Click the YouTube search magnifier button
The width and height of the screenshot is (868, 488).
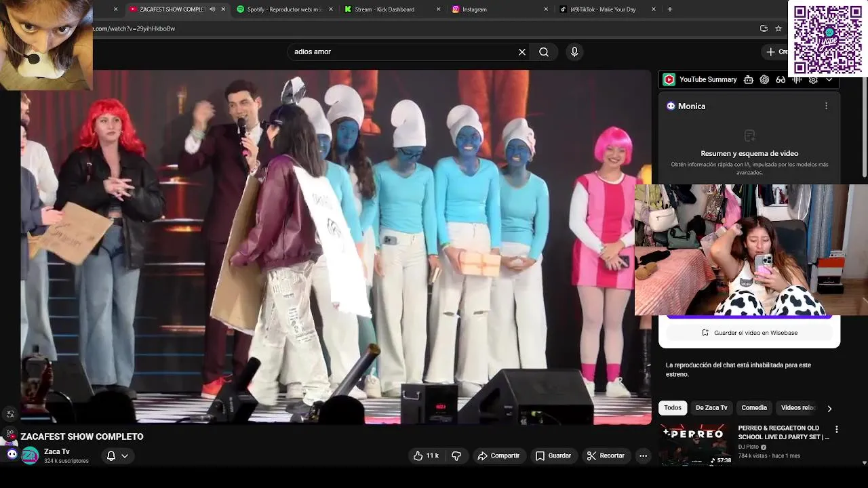point(544,52)
